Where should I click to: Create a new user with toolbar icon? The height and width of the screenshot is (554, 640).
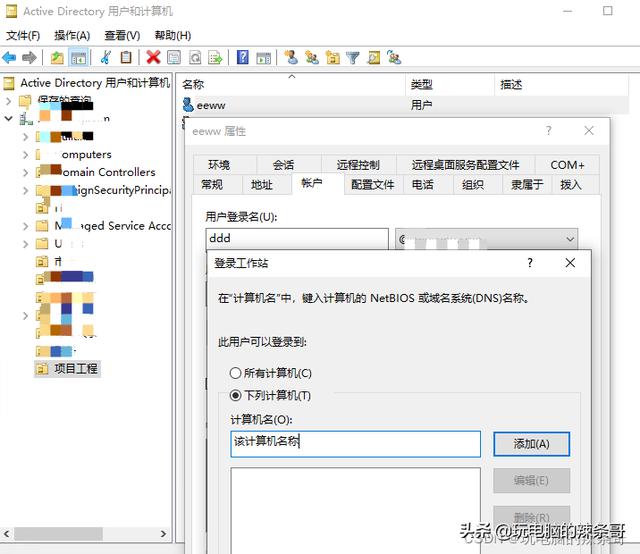pyautogui.click(x=291, y=58)
